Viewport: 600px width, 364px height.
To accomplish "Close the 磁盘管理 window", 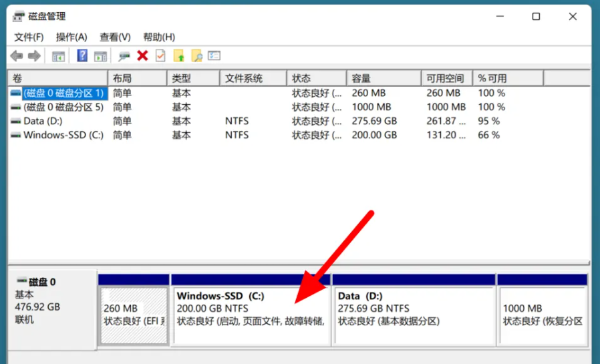I will pos(573,17).
